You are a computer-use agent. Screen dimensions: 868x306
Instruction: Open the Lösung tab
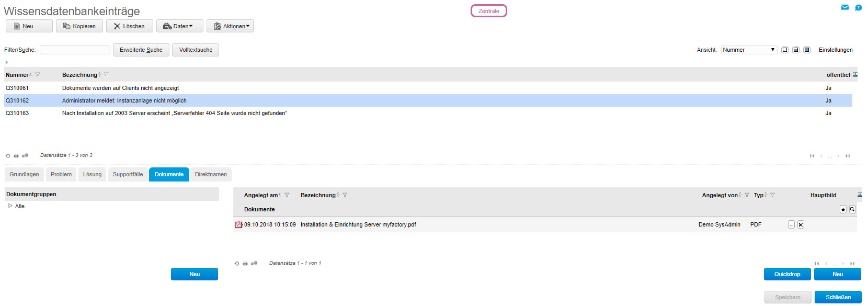point(93,175)
